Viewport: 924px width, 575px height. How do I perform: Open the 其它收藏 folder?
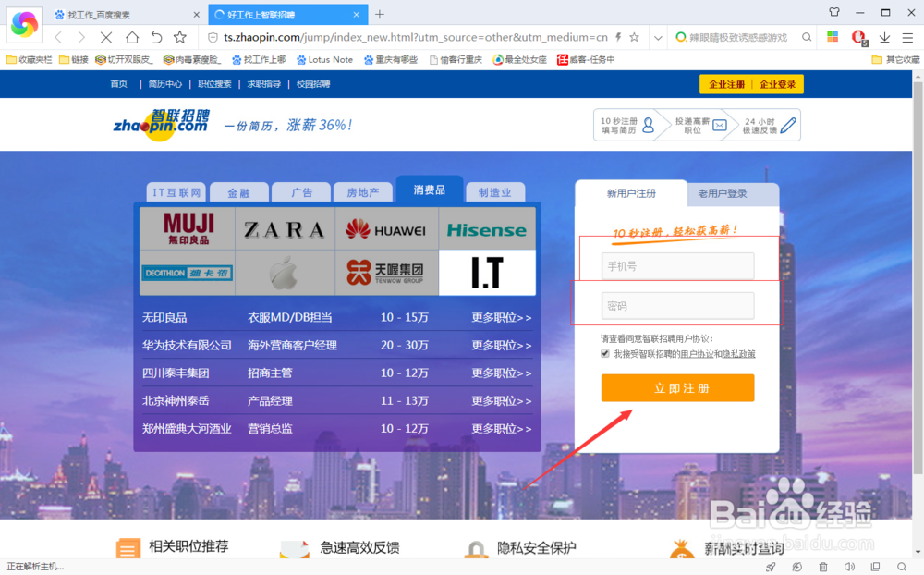click(x=895, y=59)
